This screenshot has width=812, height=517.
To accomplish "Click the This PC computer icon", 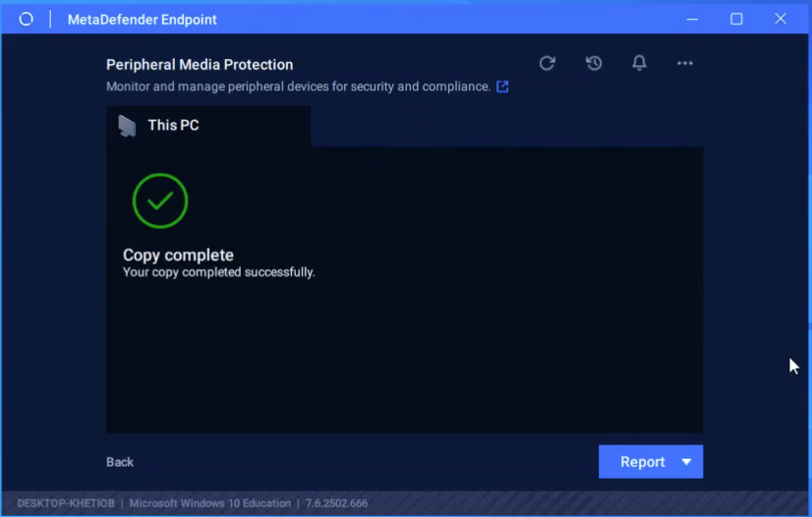I will pyautogui.click(x=127, y=126).
